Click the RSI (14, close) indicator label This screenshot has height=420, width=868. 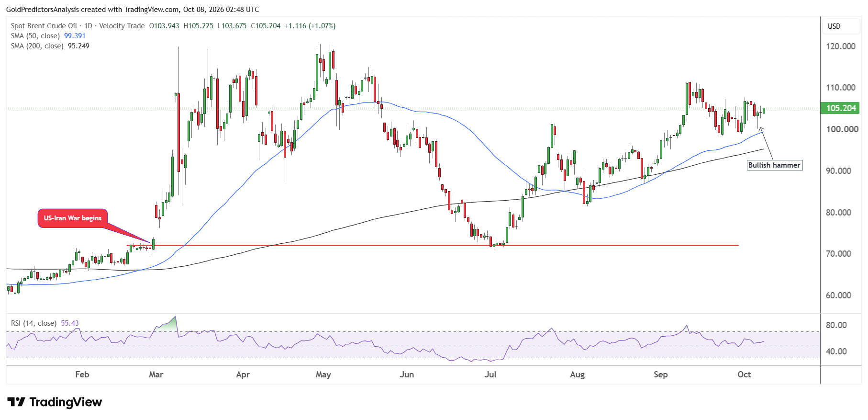[34, 323]
